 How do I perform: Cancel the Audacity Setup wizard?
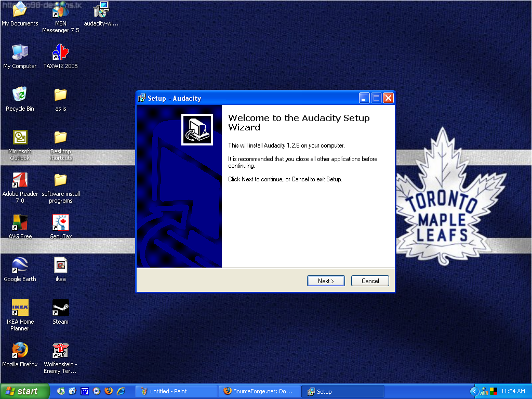pyautogui.click(x=370, y=281)
